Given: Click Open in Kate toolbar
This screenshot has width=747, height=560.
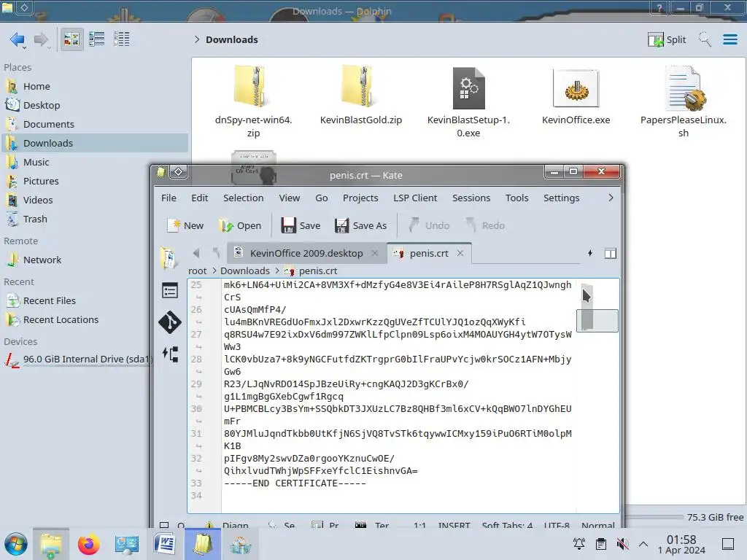Looking at the screenshot, I should point(240,226).
